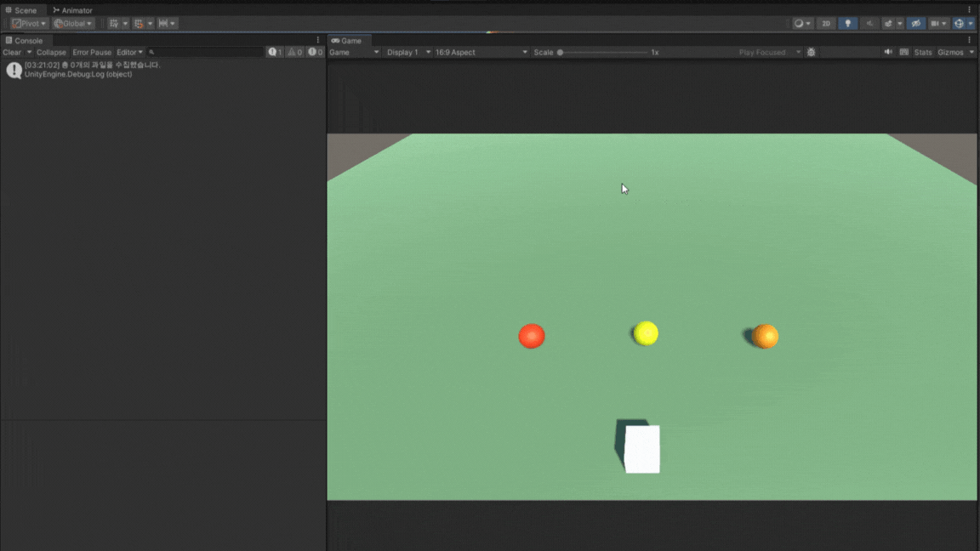980x551 pixels.
Task: Toggle hidden objects visibility eye icon
Action: point(915,24)
